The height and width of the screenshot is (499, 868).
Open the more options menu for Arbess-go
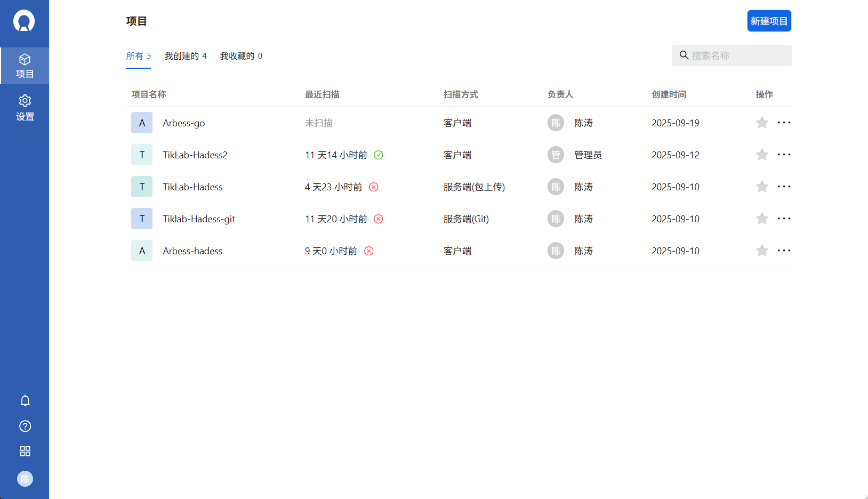pos(784,123)
